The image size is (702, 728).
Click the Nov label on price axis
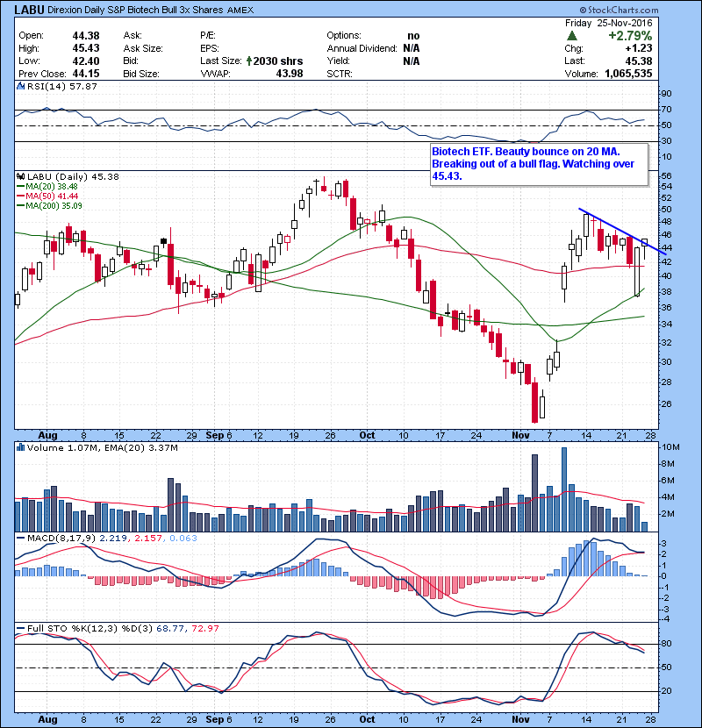click(521, 436)
